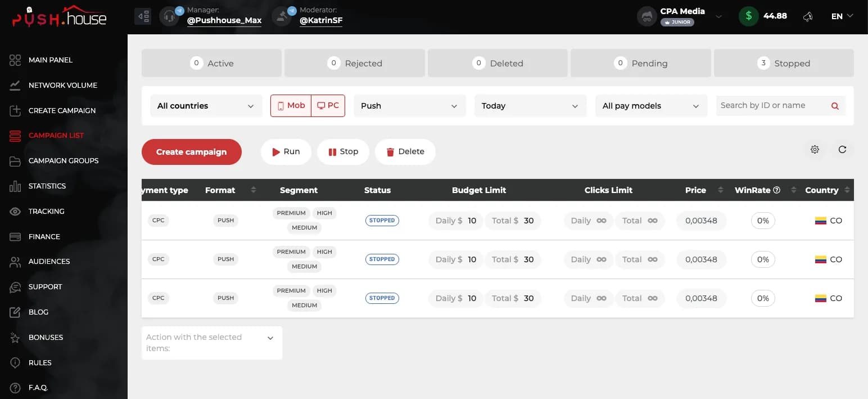Open the Today date range dropdown
868x399 pixels.
tap(531, 106)
